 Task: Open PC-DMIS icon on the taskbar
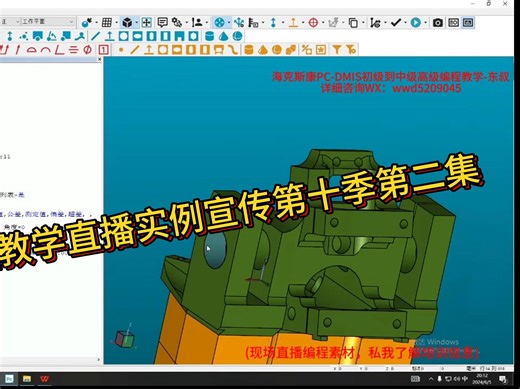click(9, 379)
